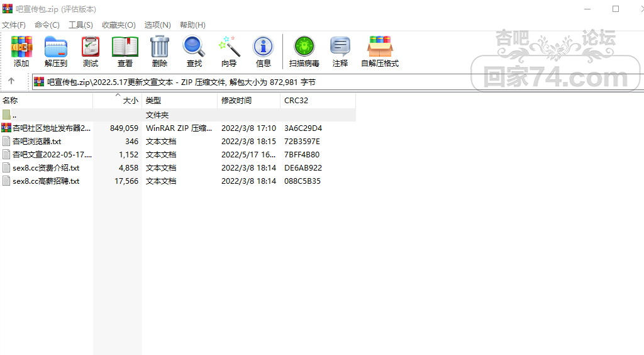Click the file icon of sex8.cc资费介绍.txt
The image size is (644, 355).
(x=6, y=167)
